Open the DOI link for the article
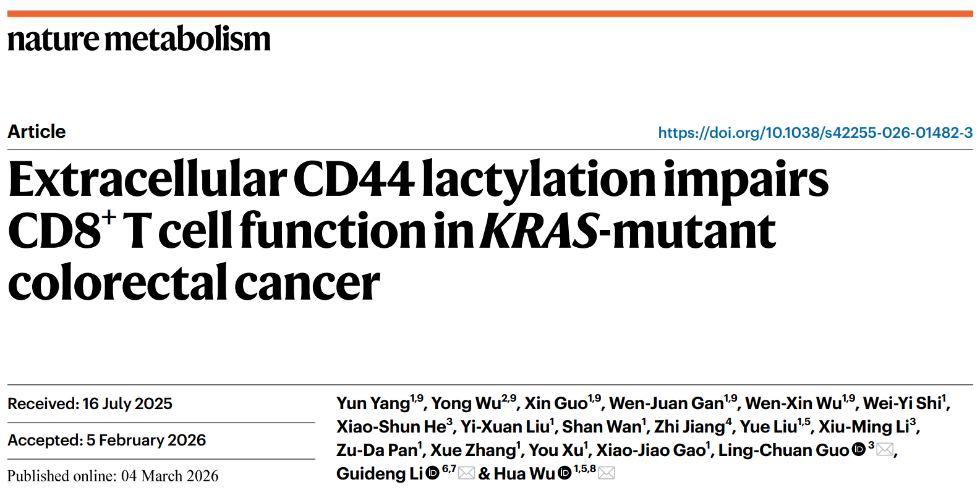Image resolution: width=980 pixels, height=490 pixels. coord(815,133)
